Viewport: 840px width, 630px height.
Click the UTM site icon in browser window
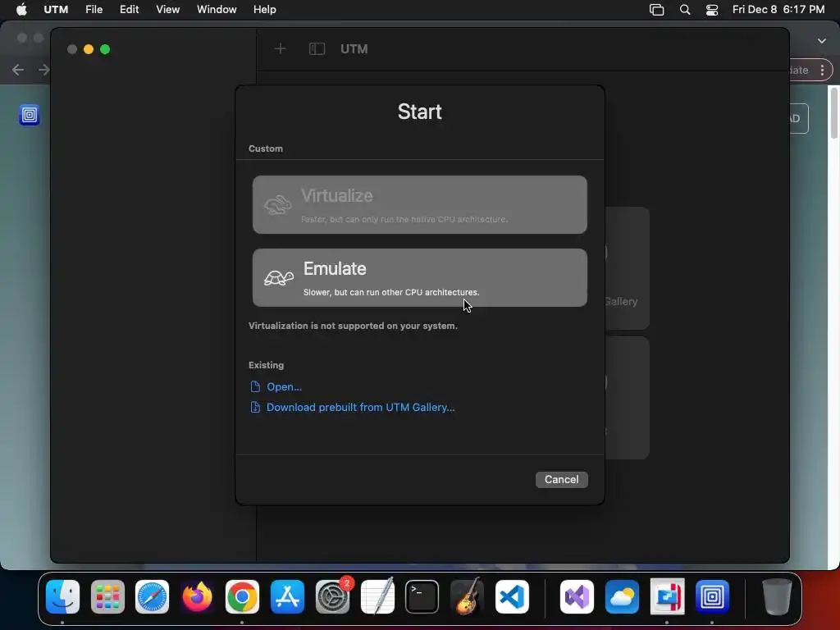click(x=30, y=115)
